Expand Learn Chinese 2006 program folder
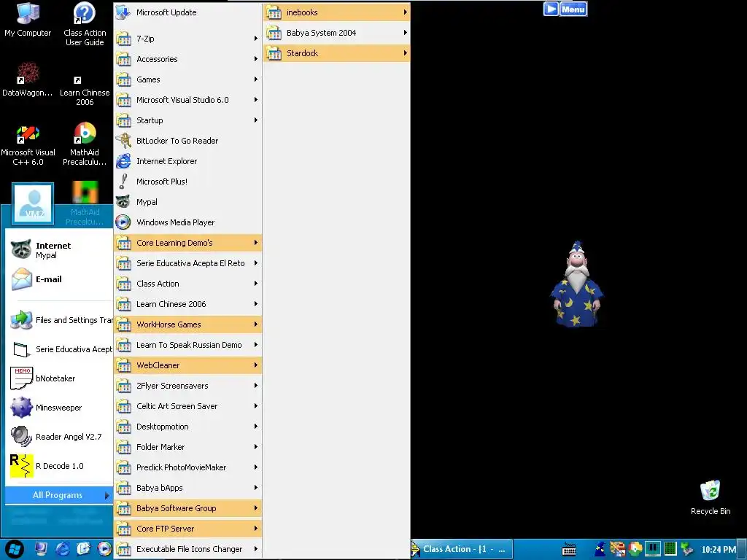The height and width of the screenshot is (560, 747). [188, 304]
